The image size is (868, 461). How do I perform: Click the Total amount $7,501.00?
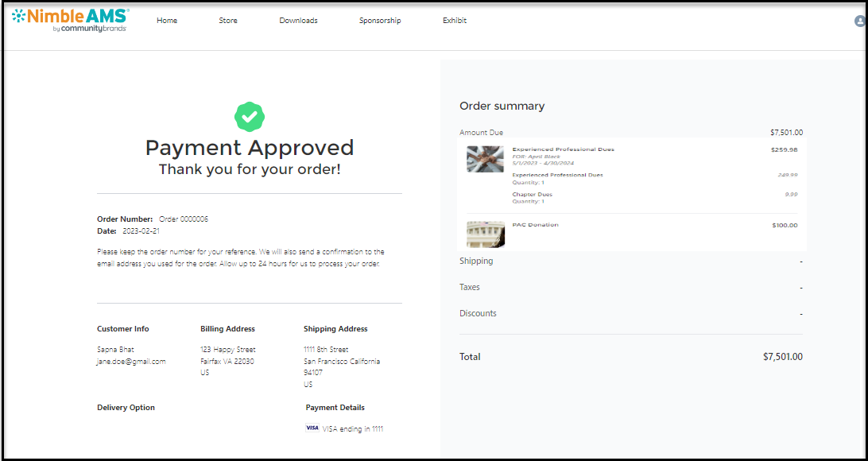[x=782, y=357]
